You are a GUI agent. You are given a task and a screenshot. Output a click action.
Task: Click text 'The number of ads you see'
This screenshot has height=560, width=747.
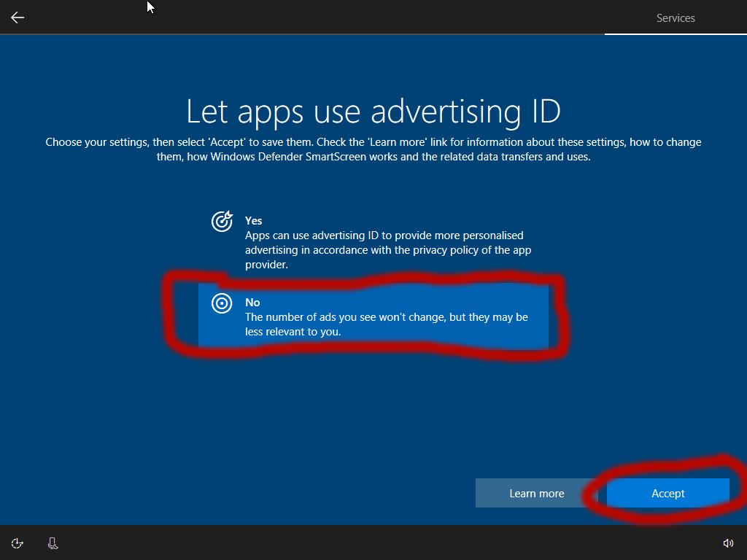tap(309, 317)
